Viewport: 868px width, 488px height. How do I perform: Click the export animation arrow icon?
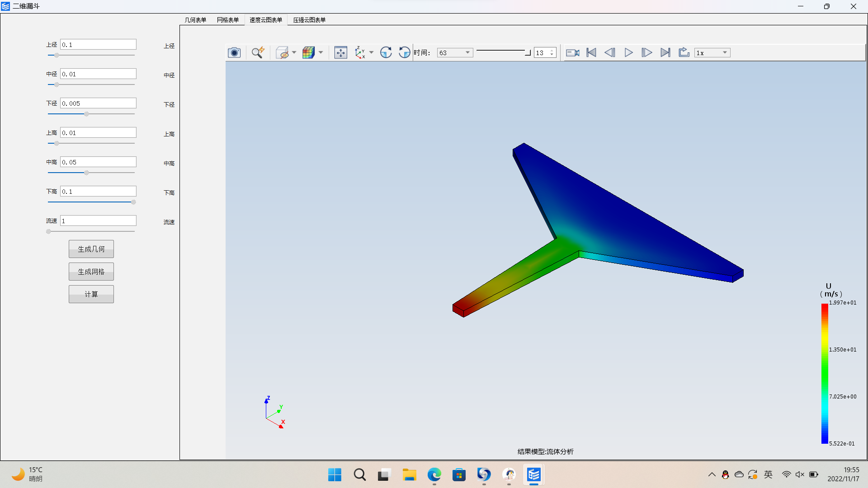click(x=684, y=52)
